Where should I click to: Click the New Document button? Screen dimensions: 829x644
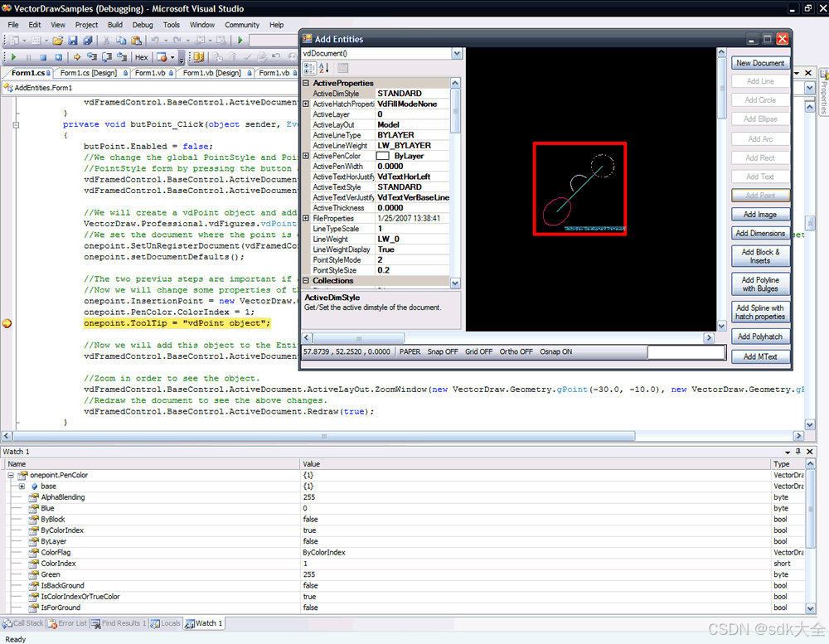click(x=760, y=62)
